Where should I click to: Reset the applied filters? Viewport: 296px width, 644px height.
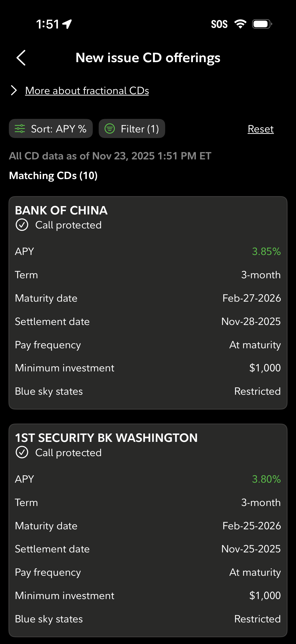pos(260,129)
